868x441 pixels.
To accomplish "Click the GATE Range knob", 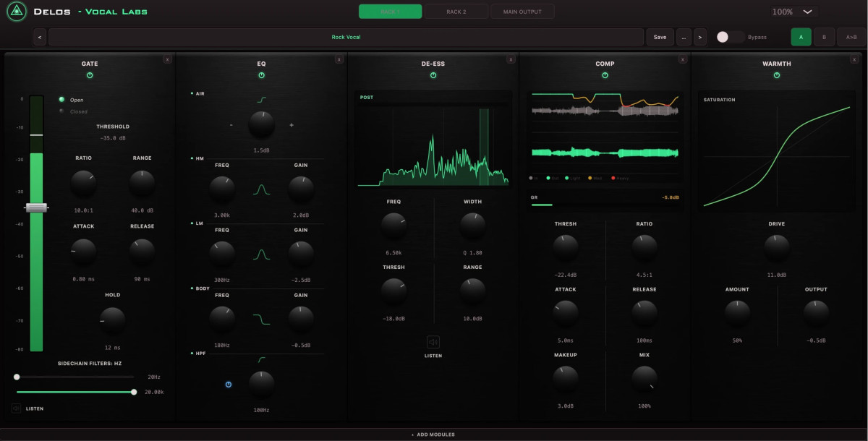I will pyautogui.click(x=142, y=184).
